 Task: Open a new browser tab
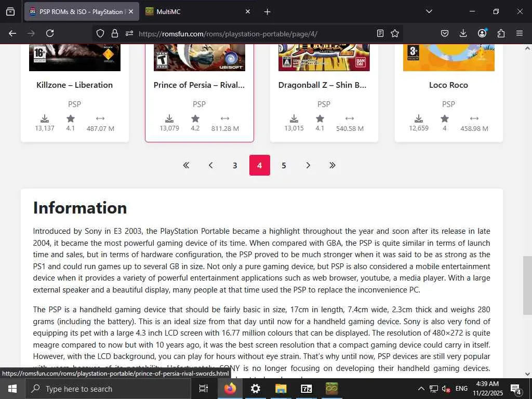[267, 12]
